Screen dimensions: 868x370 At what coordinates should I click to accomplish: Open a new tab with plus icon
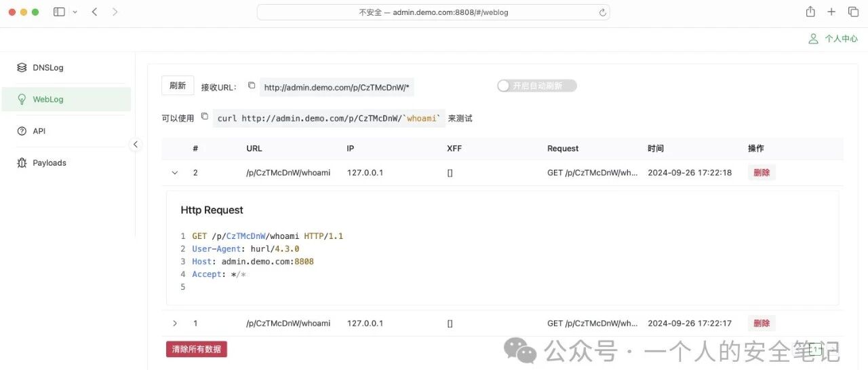[x=831, y=12]
